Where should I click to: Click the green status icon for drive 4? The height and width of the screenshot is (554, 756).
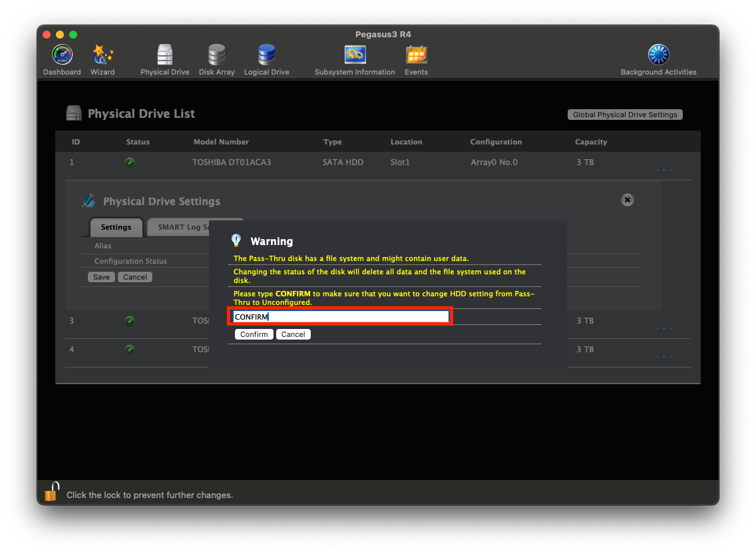click(130, 350)
